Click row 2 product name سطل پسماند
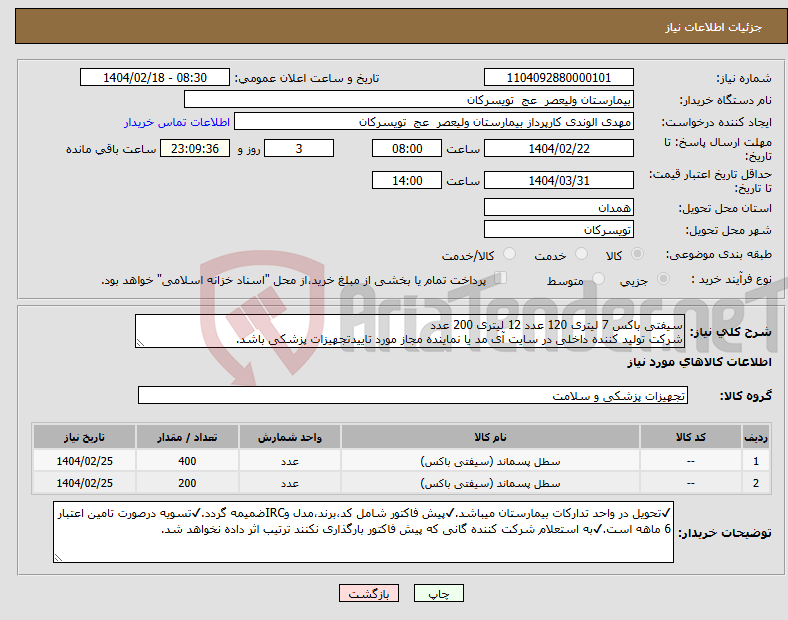 tap(490, 483)
